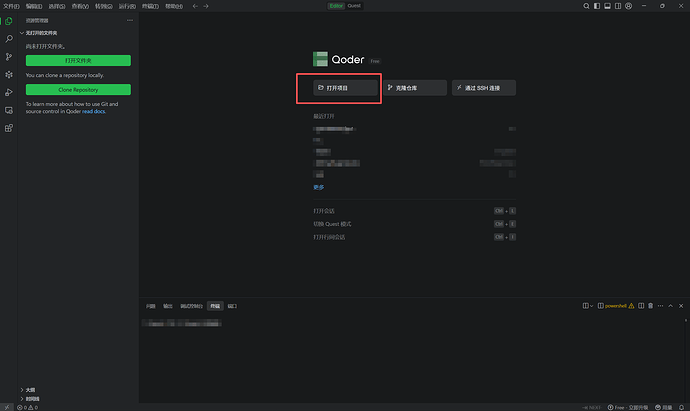Open the Source Control view in the activity bar
The image size is (690, 411).
9,57
